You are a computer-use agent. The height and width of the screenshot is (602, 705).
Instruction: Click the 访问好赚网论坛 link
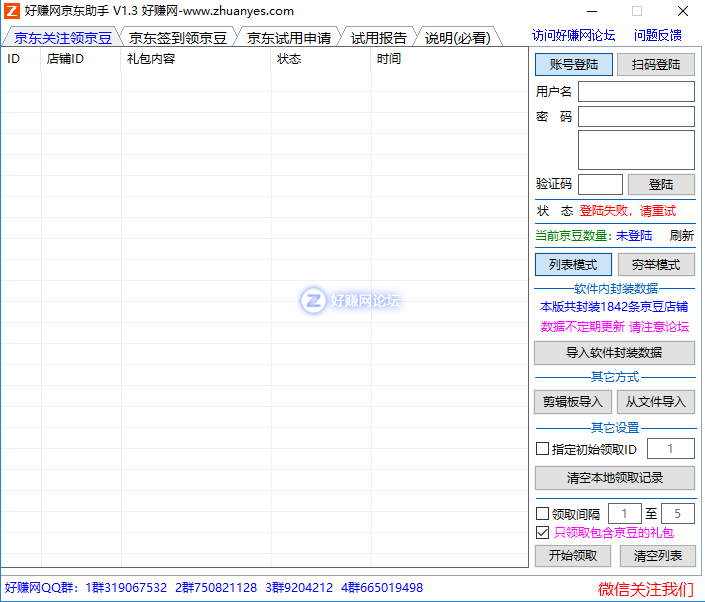tap(573, 35)
